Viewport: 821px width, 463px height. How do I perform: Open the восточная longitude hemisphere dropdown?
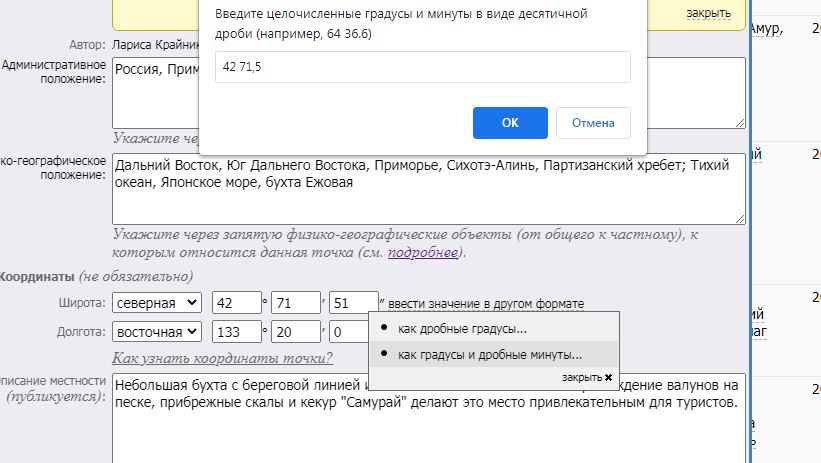pos(157,332)
